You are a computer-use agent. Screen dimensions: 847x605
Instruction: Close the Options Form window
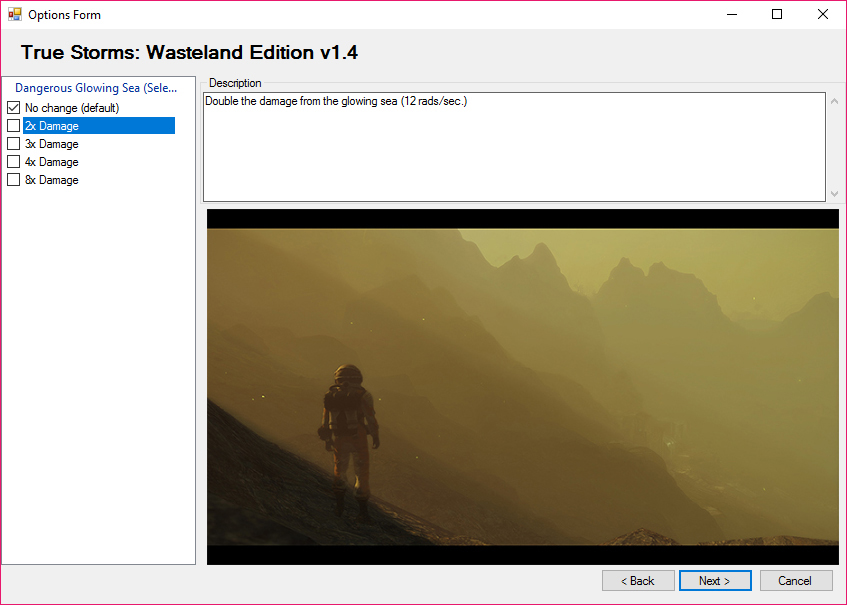coord(823,15)
